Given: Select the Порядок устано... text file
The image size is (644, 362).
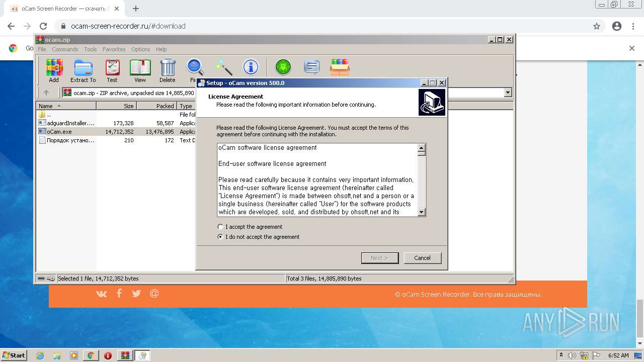Looking at the screenshot, I should click(117, 140).
